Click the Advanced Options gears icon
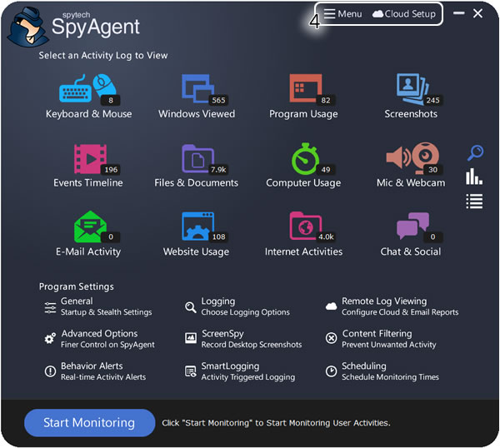500x448 pixels. pyautogui.click(x=50, y=338)
